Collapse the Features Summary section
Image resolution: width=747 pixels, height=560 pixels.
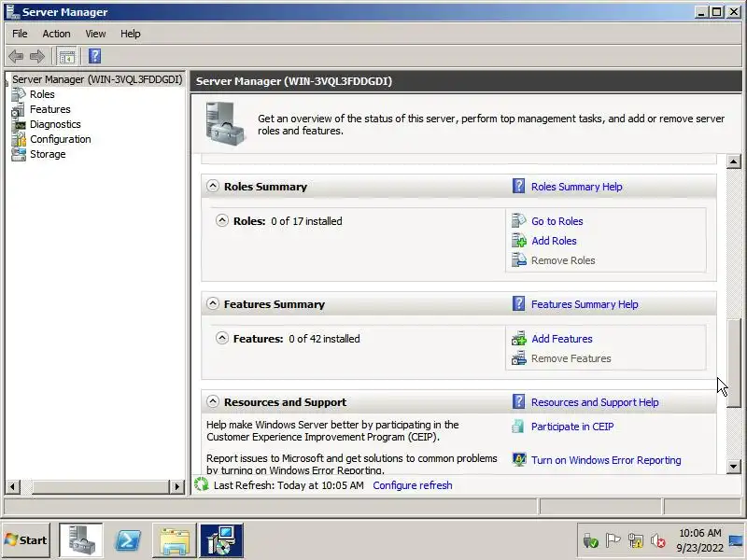(213, 303)
